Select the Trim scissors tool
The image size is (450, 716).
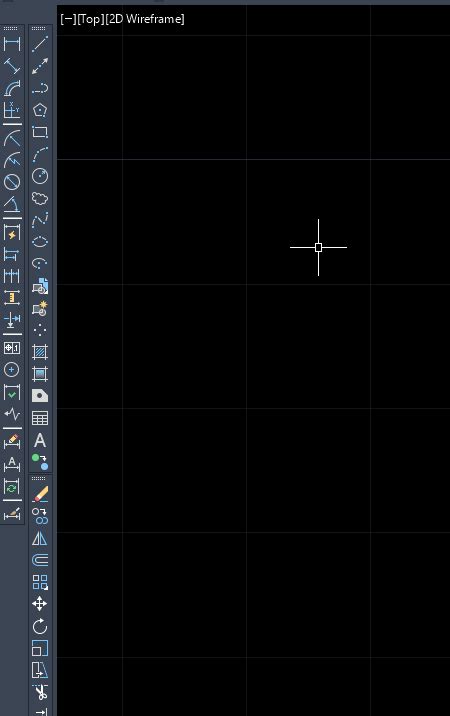click(40, 693)
